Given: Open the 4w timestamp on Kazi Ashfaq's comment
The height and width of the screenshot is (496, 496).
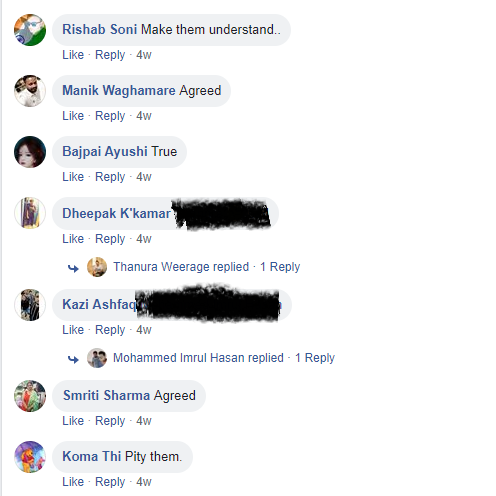Looking at the screenshot, I should coord(144,330).
